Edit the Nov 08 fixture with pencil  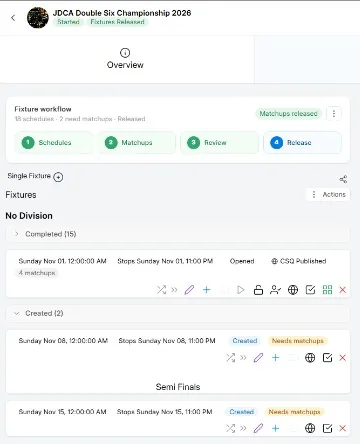[258, 358]
